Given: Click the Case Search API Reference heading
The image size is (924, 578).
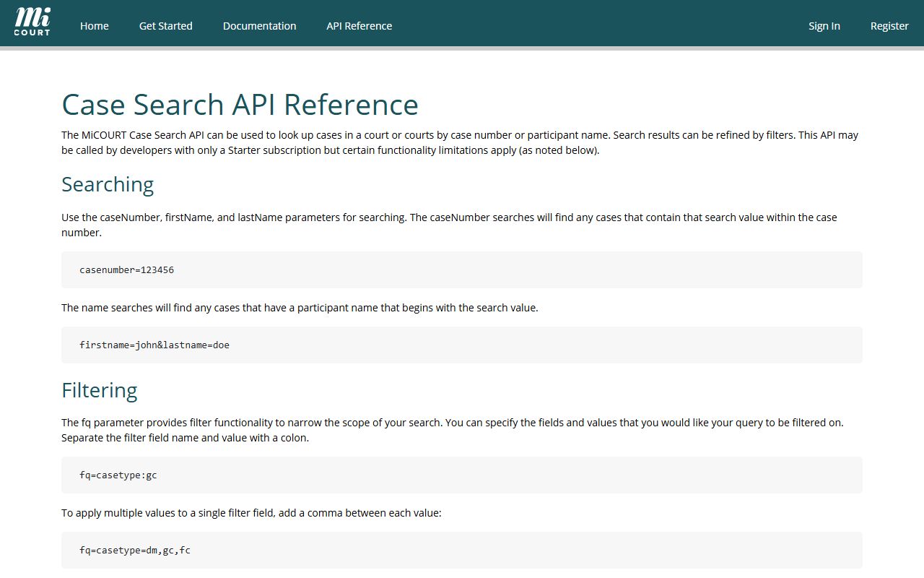Looking at the screenshot, I should (x=240, y=105).
